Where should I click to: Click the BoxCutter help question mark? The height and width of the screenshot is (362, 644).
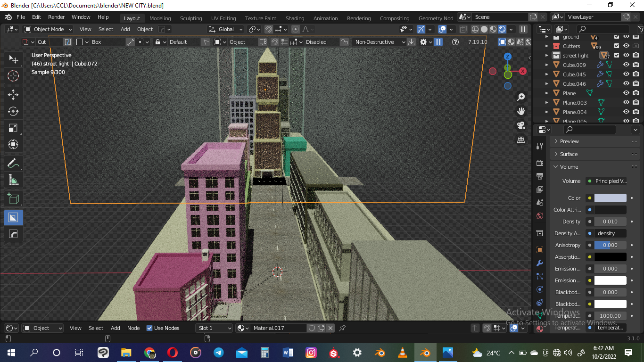[x=455, y=42]
